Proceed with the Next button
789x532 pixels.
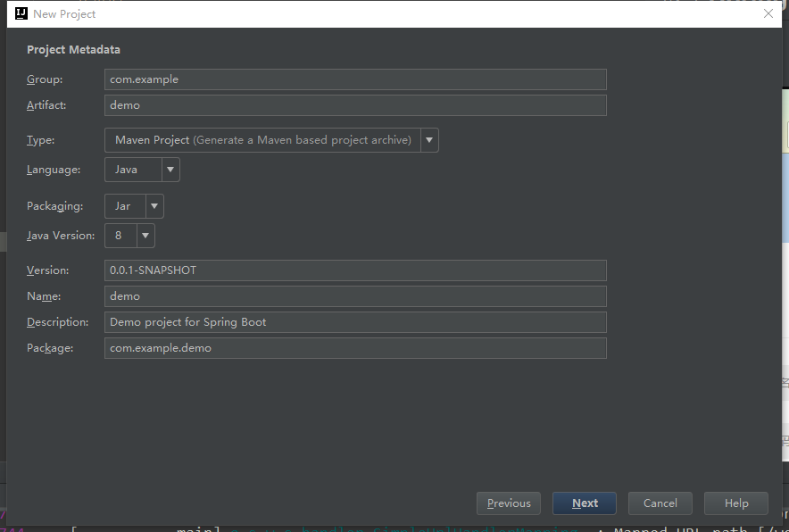click(x=585, y=503)
